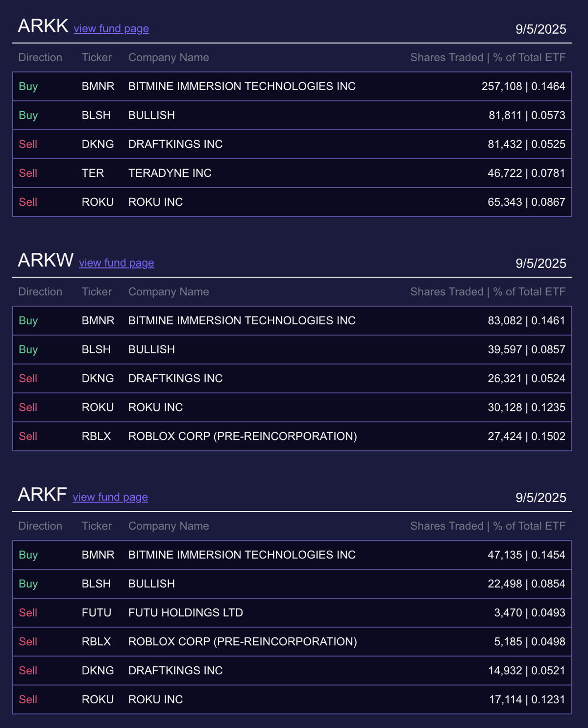Click the ARKW fund heading
The width and height of the screenshot is (588, 728).
pos(46,261)
